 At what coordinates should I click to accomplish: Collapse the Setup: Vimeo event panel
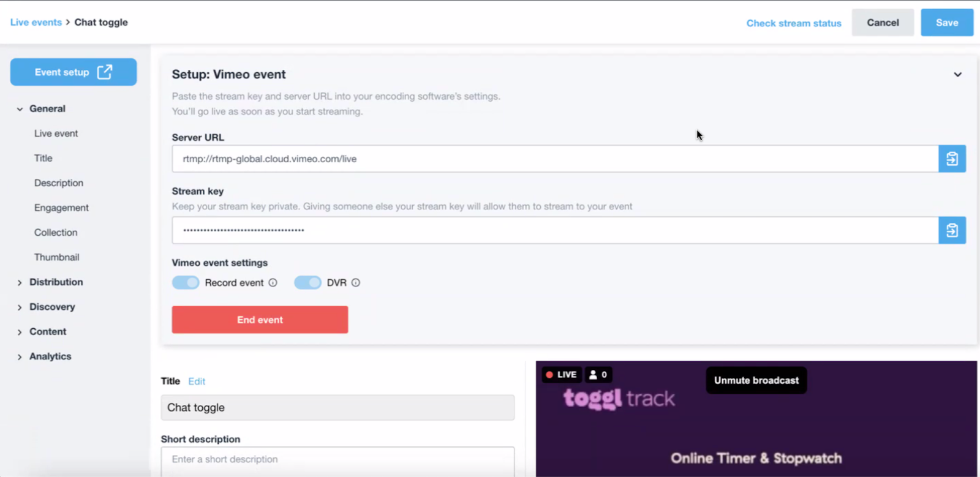[x=957, y=75]
